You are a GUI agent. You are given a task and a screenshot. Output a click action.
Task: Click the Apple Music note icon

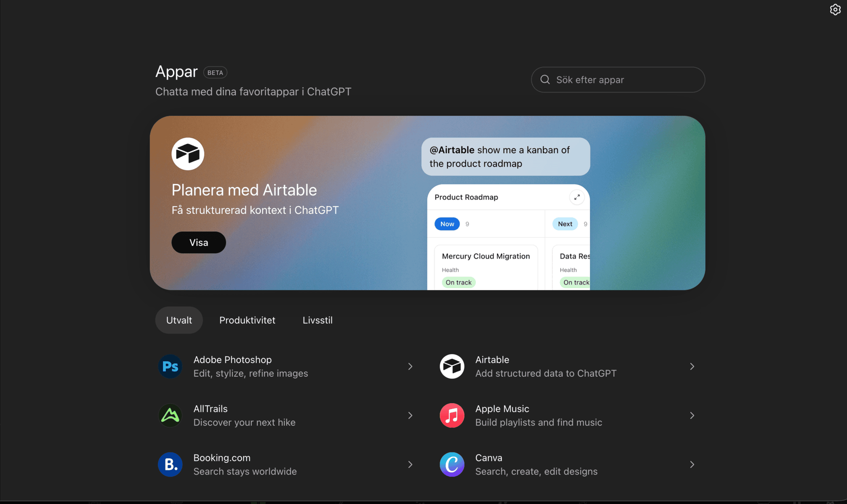452,415
